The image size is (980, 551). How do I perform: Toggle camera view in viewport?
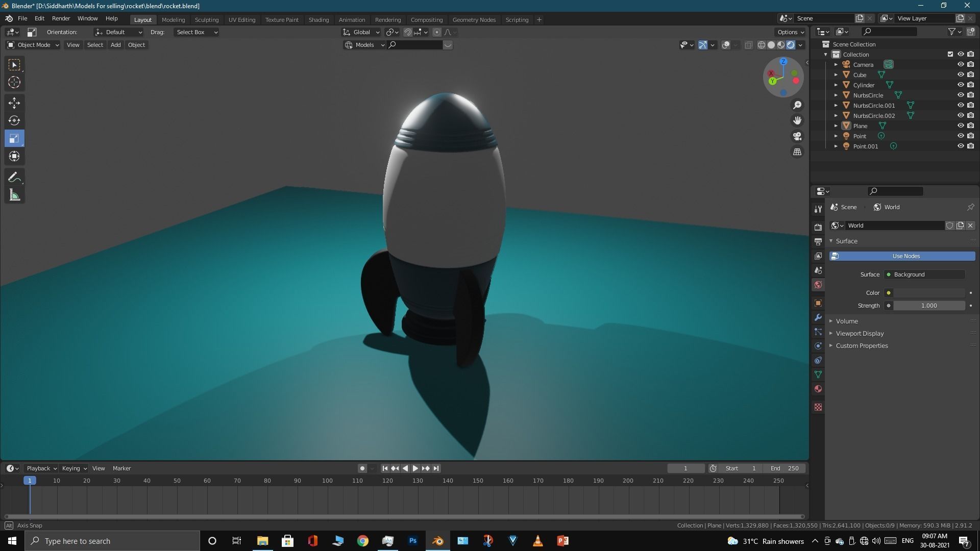coord(797,136)
